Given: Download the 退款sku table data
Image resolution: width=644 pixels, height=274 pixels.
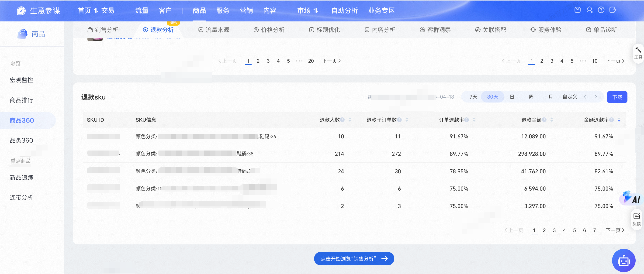Looking at the screenshot, I should point(617,97).
